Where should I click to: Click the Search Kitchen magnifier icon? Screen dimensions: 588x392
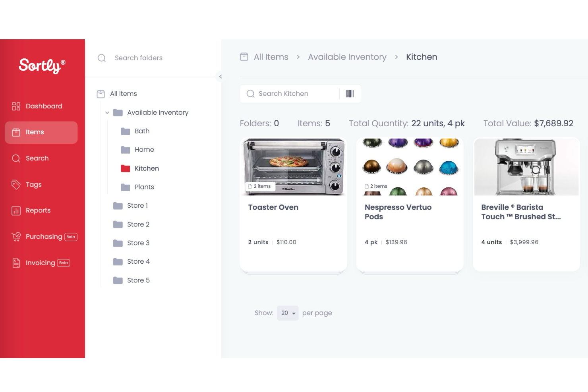[x=250, y=94]
